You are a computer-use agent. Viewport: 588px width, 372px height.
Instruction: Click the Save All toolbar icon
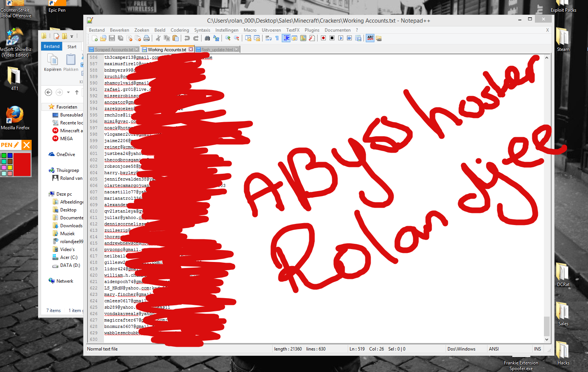click(x=121, y=38)
